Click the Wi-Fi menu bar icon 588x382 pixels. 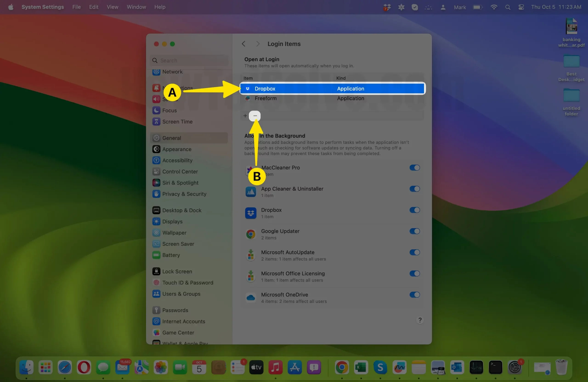pos(494,7)
